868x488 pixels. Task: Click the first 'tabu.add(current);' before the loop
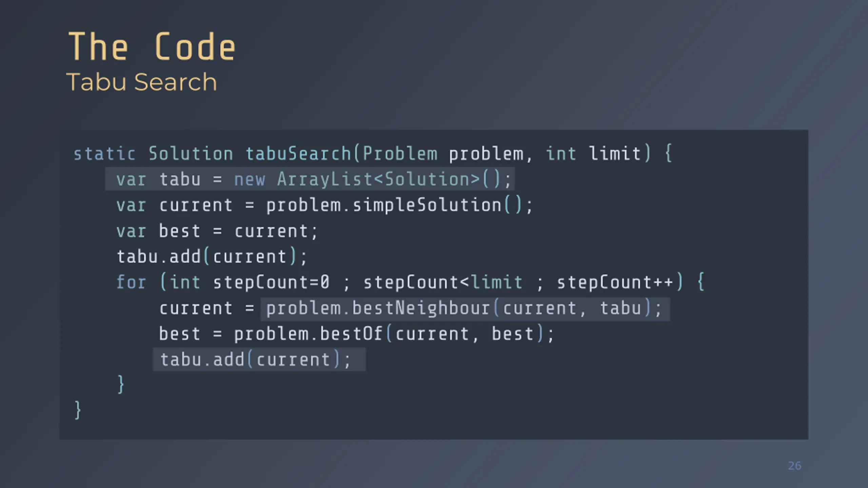(212, 257)
